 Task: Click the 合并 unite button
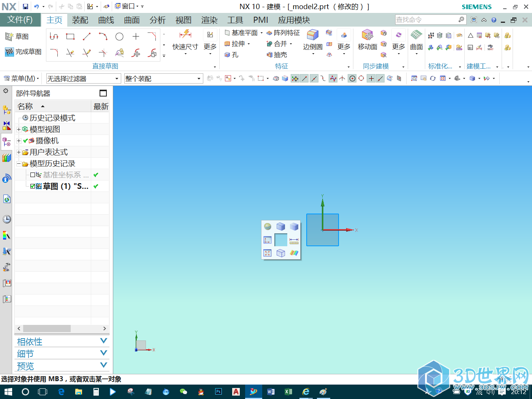[277, 44]
